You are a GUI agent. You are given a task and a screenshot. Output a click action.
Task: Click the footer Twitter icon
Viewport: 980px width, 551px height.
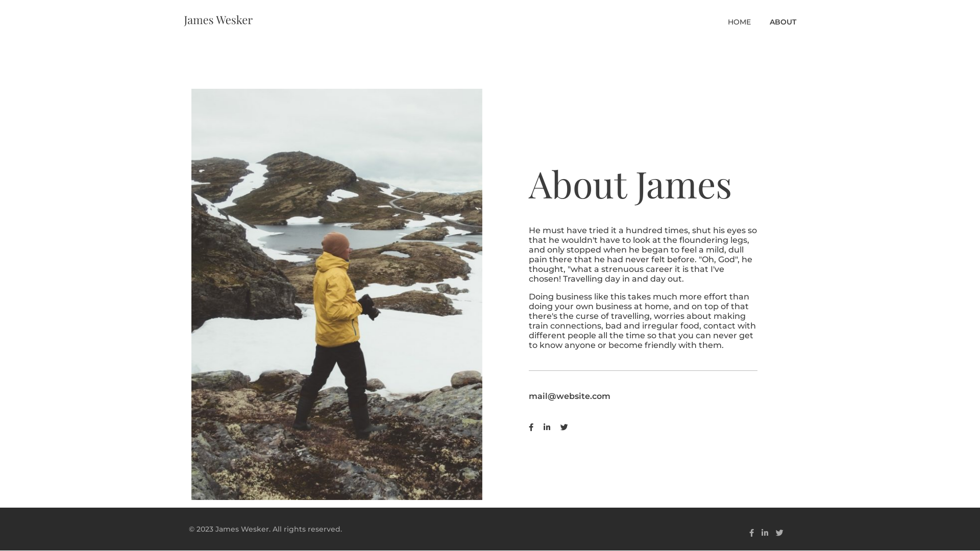click(x=779, y=533)
